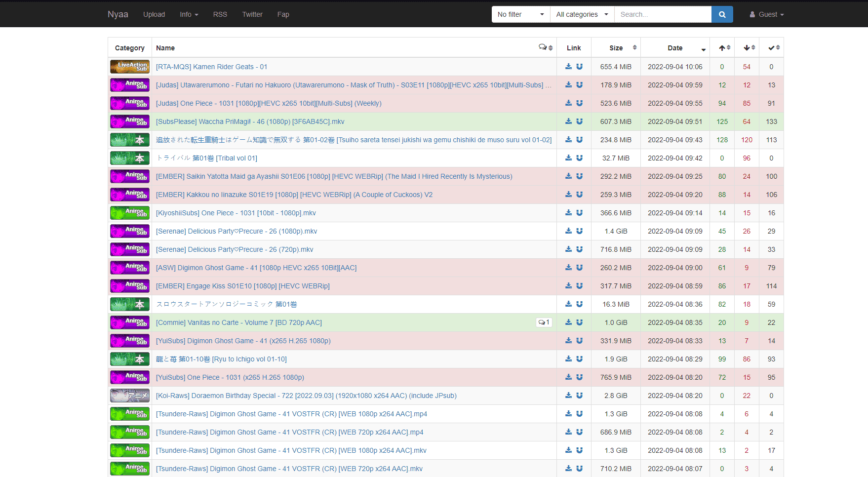Expand the Info menu

(189, 14)
